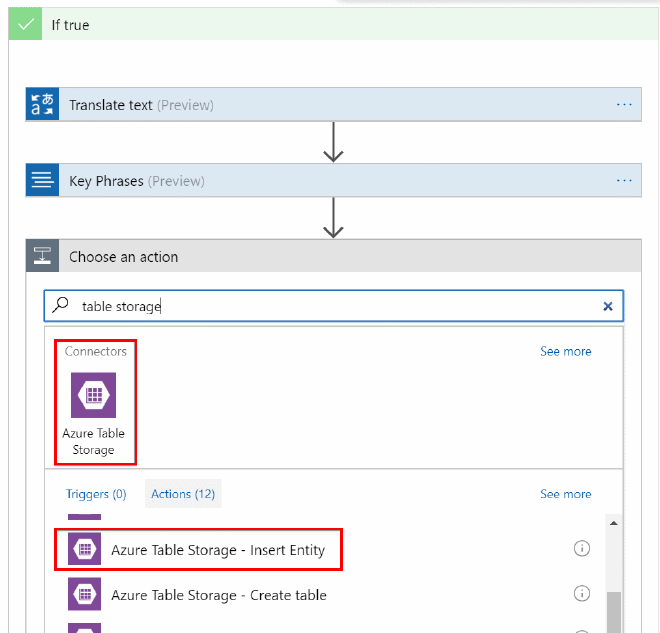The width and height of the screenshot is (660, 633).
Task: Click the Insert Entity action icon
Action: coord(85,549)
